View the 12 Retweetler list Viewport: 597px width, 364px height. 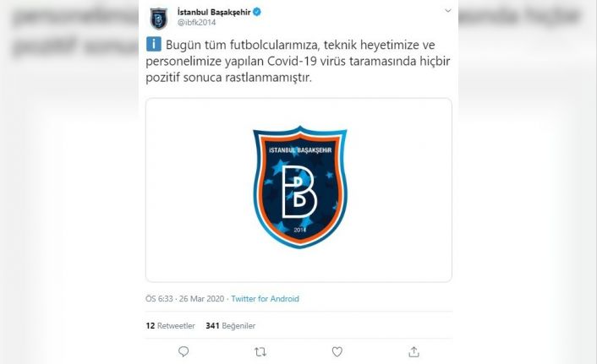coord(170,326)
